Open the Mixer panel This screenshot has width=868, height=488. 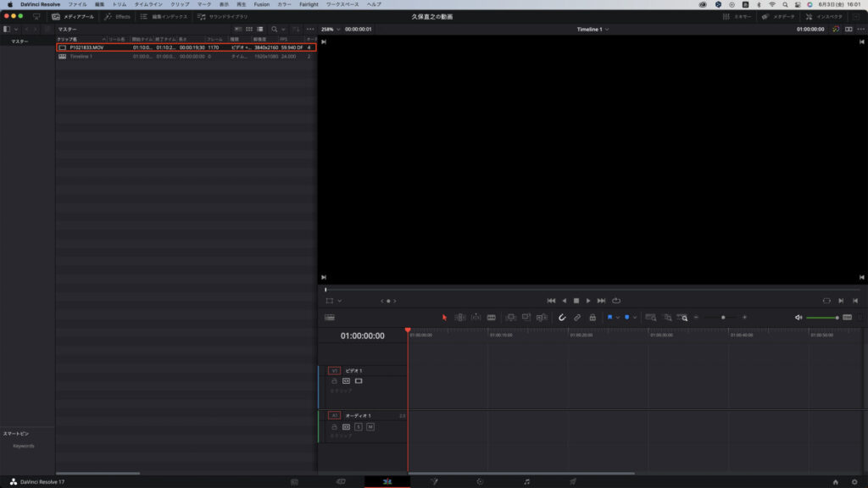[737, 17]
